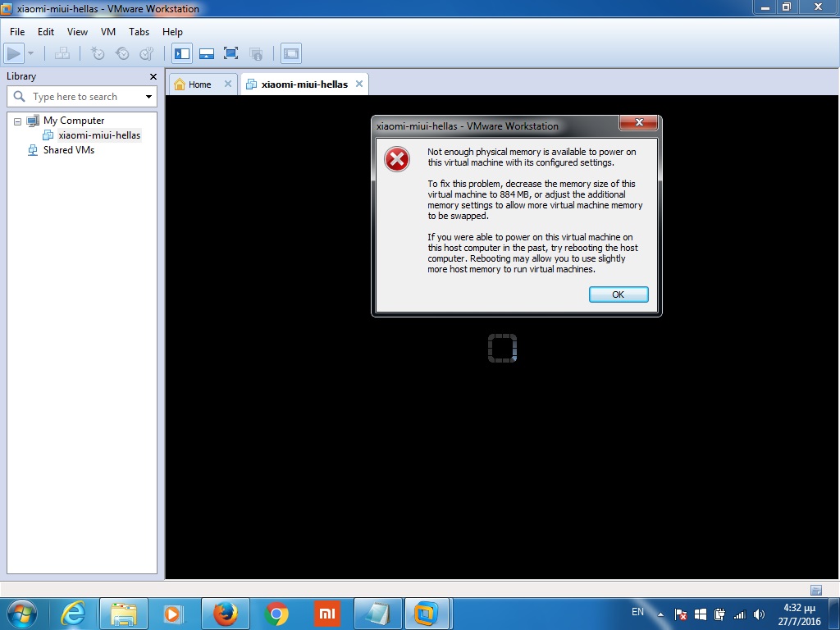Close the Library panel
Screen dimensions: 840x630
153,76
